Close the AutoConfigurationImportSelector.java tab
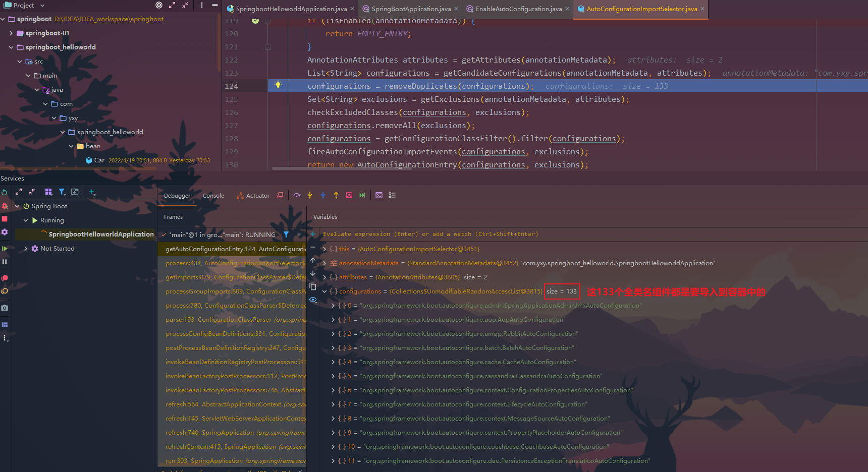Image resolution: width=868 pixels, height=472 pixels. pos(702,9)
